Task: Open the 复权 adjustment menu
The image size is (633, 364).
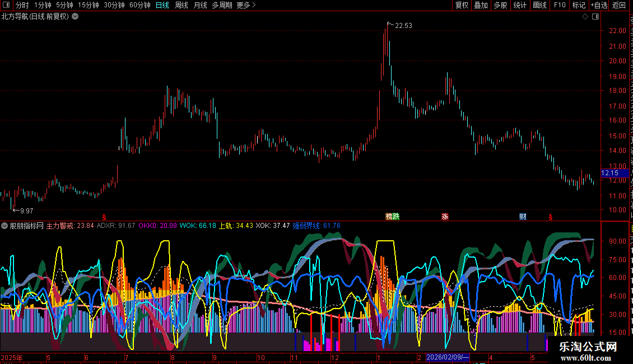Action: coord(462,5)
